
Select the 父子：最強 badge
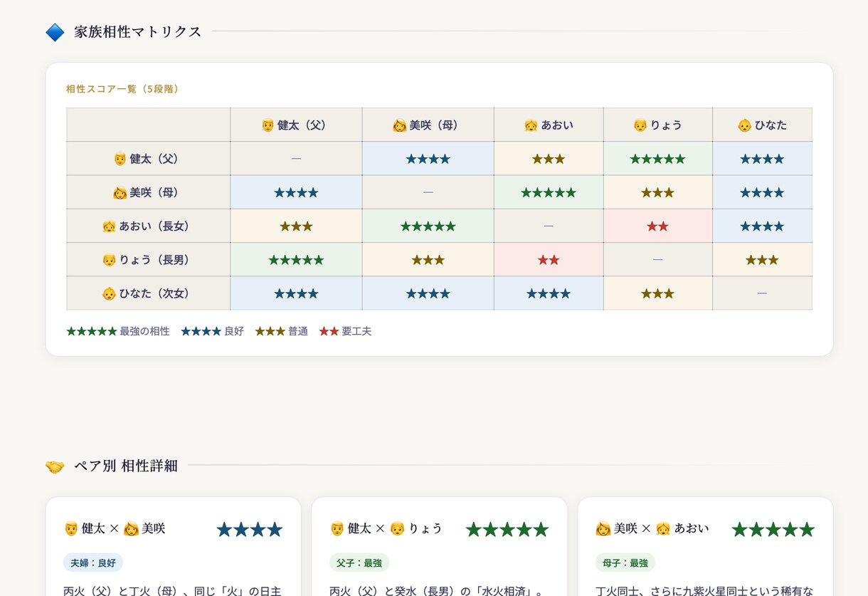[359, 563]
